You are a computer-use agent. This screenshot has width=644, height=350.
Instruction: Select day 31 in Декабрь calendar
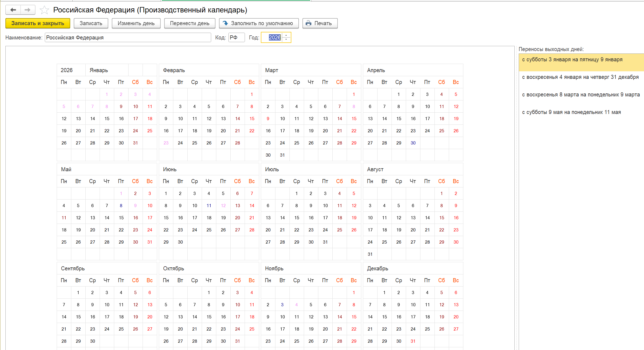[413, 341]
